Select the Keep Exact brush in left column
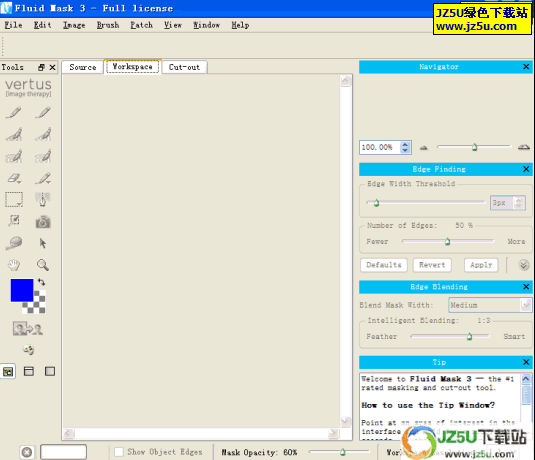This screenshot has height=460, width=535. [14, 113]
